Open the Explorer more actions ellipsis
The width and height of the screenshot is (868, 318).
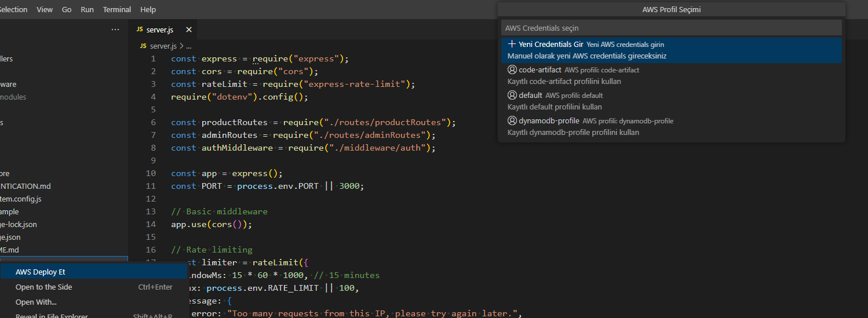115,30
